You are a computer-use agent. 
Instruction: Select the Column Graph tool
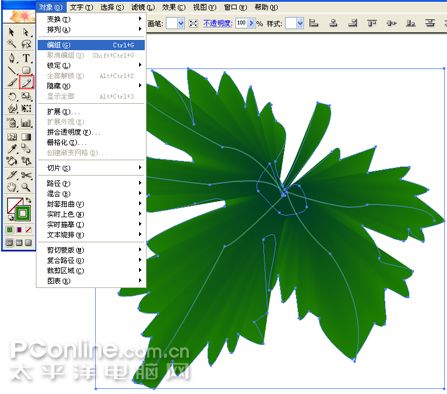(26, 123)
